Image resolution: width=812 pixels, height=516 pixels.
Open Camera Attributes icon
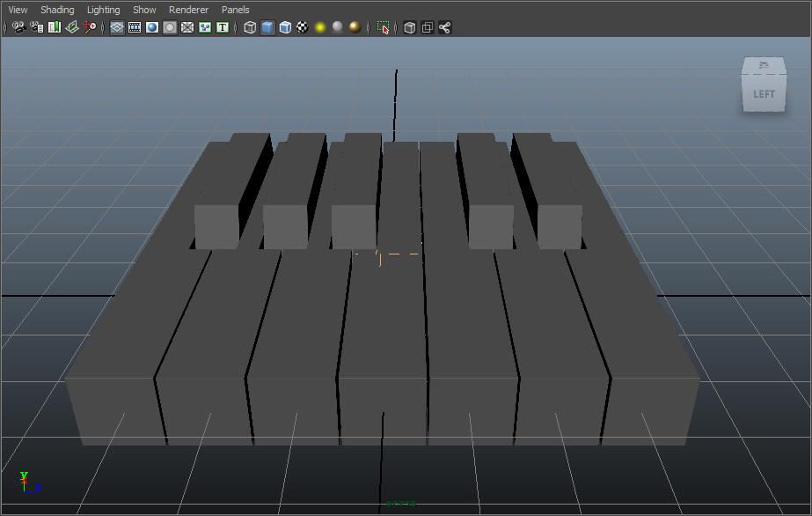37,27
